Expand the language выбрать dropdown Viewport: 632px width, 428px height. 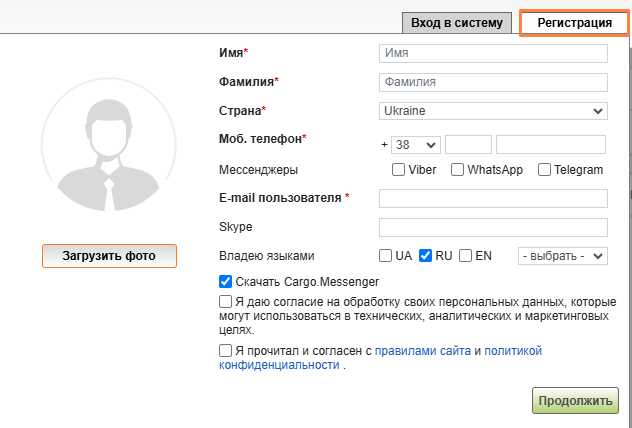(562, 256)
